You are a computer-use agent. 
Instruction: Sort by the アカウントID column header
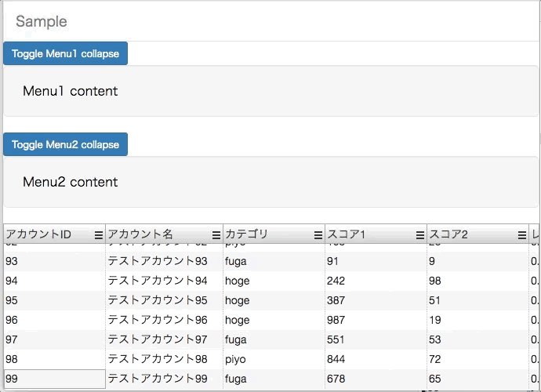coord(38,235)
